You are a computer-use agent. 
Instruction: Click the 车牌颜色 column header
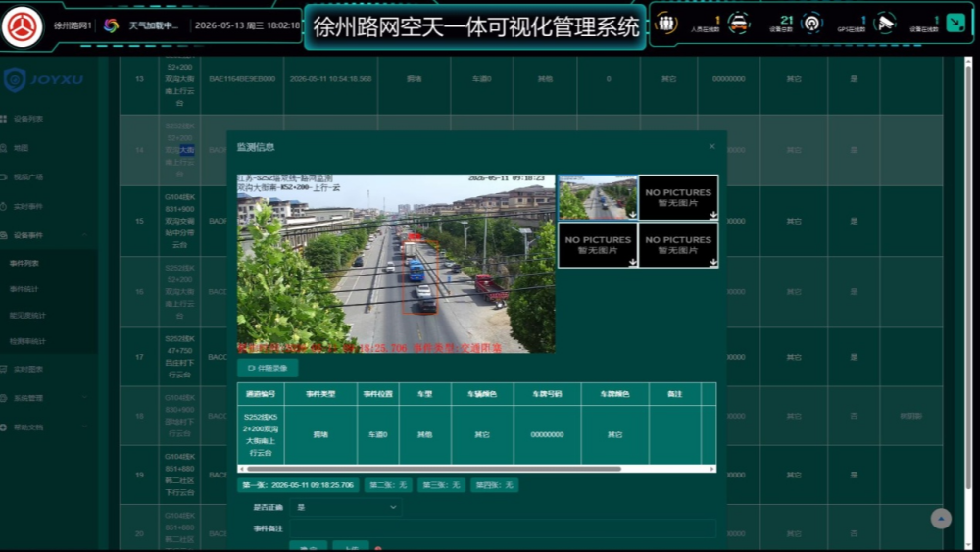(x=615, y=394)
